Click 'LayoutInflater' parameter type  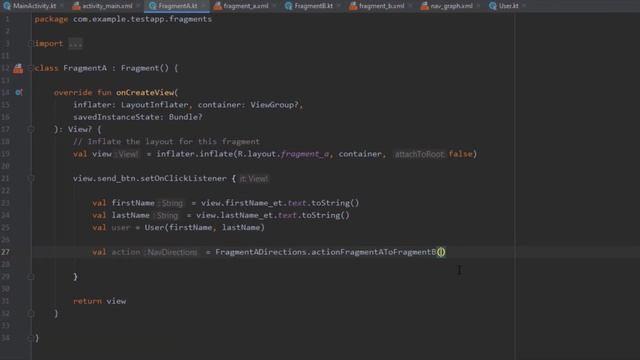(154, 105)
